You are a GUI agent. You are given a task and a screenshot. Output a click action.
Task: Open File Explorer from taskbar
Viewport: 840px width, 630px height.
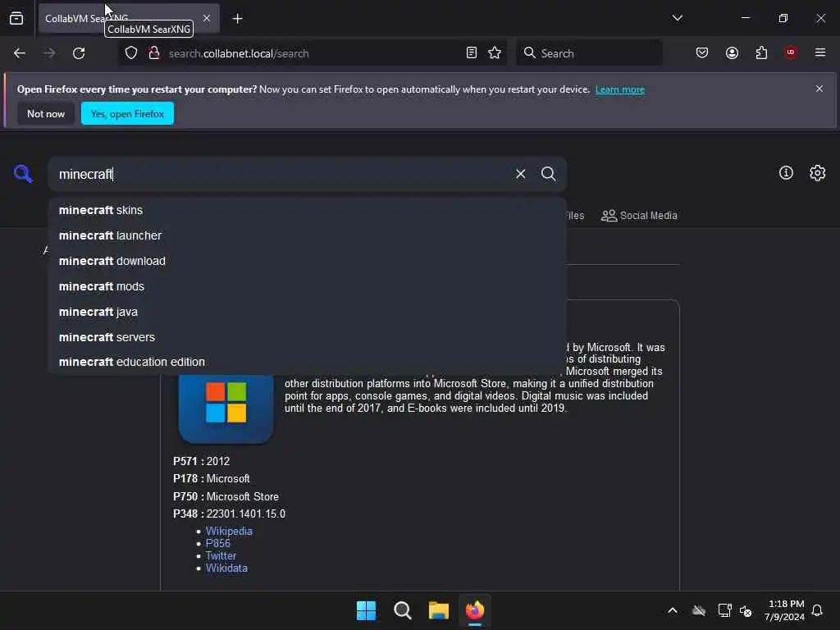pos(438,610)
